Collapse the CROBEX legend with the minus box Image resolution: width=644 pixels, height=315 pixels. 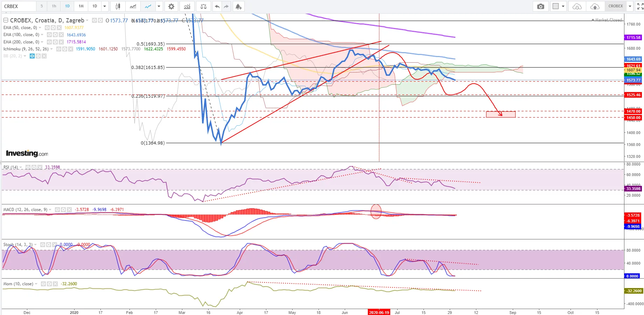click(6, 20)
